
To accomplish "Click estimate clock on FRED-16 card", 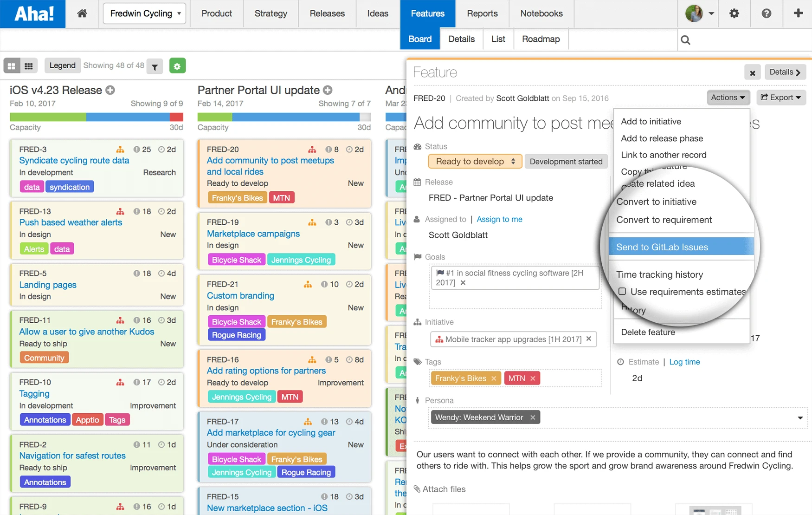I will tap(349, 359).
